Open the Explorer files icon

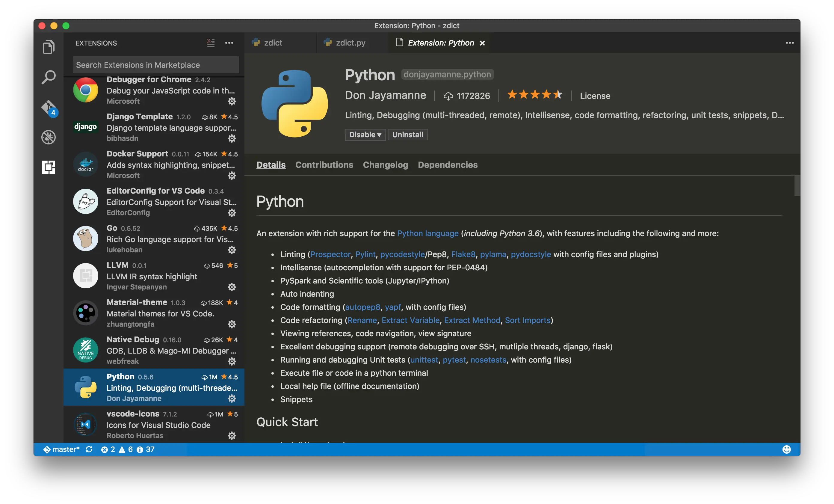[49, 47]
